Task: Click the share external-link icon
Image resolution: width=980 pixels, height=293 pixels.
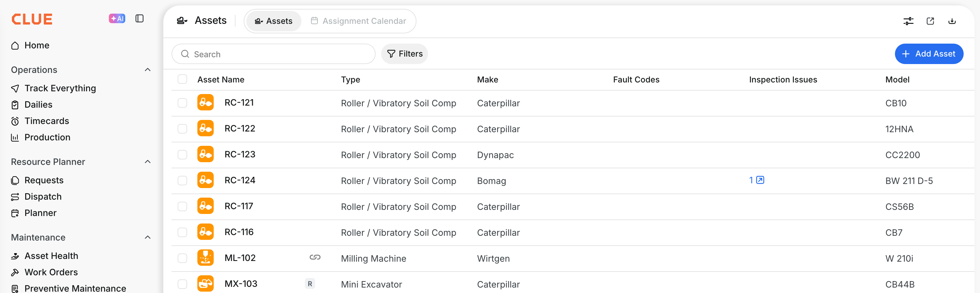Action: (x=930, y=21)
